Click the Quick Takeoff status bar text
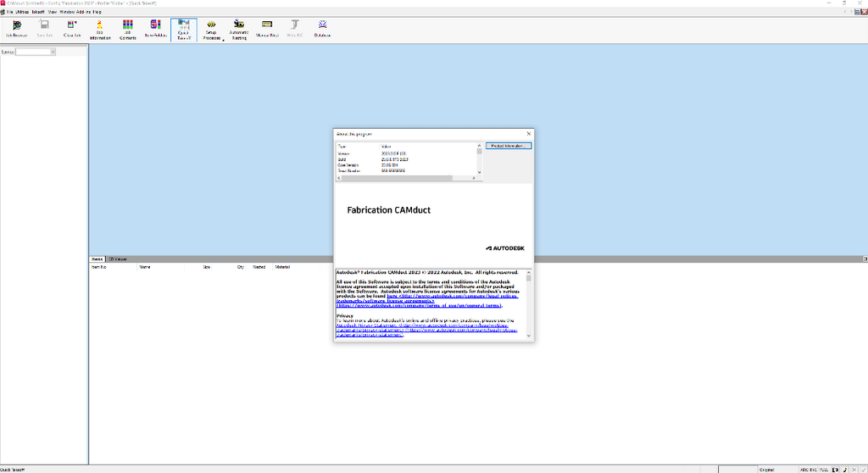 pos(13,470)
